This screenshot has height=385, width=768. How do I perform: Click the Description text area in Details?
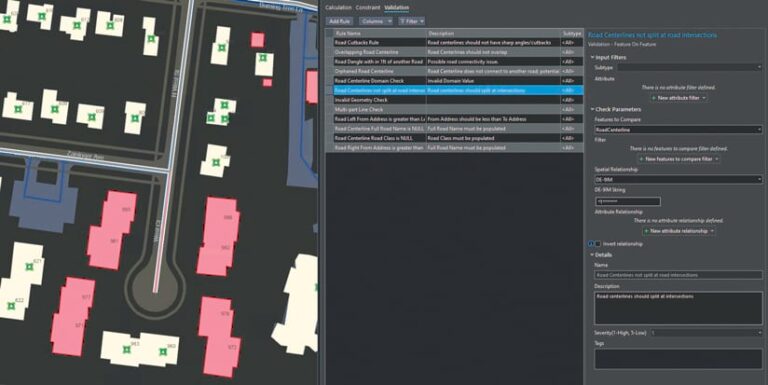678,309
